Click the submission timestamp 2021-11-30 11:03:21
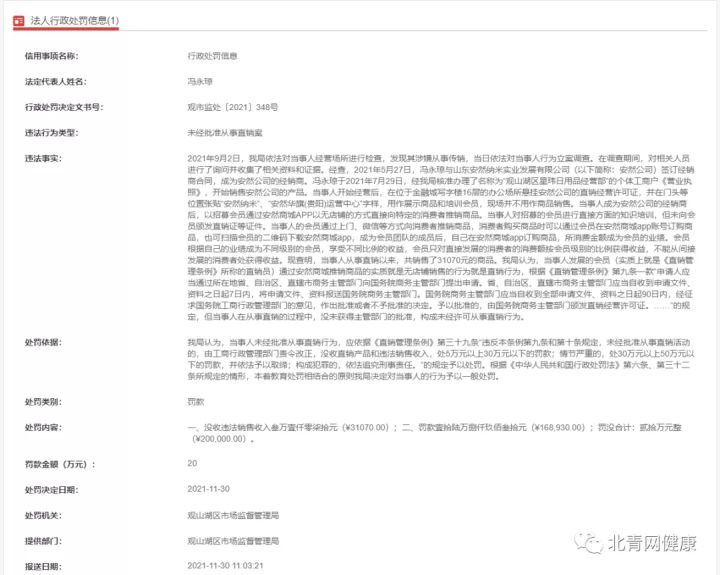This screenshot has height=575, width=720. [225, 566]
